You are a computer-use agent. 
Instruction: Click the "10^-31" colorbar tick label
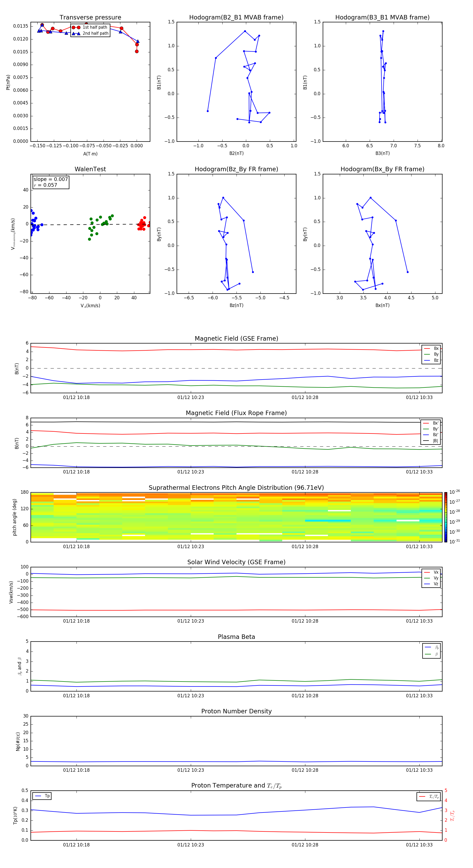click(455, 542)
